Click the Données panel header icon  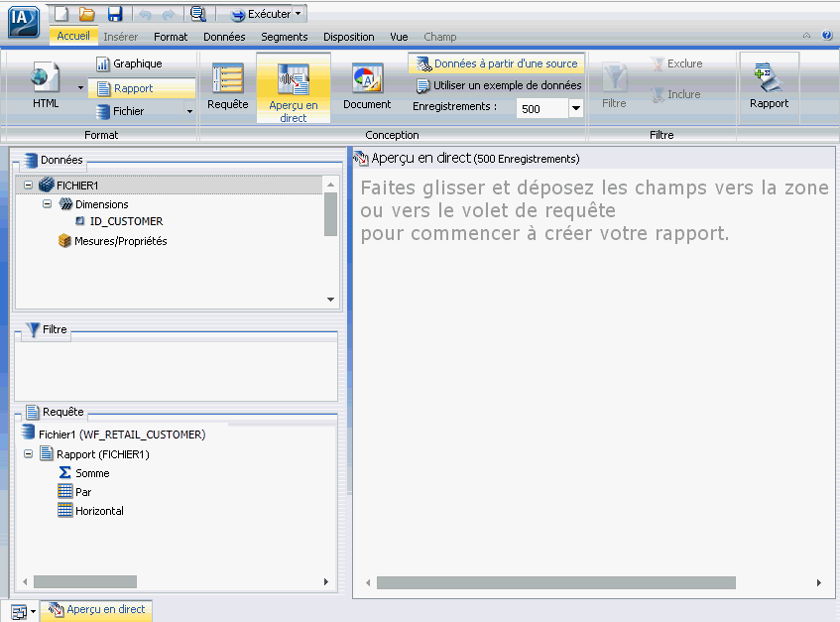[x=30, y=160]
